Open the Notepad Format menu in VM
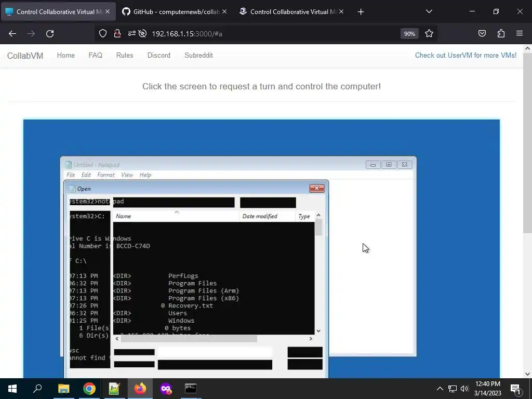 point(106,175)
